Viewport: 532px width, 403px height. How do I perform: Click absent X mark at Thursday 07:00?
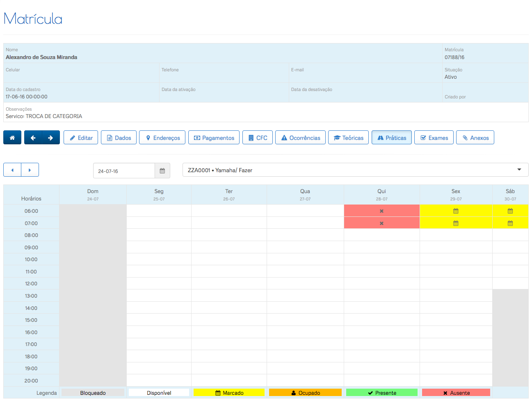pyautogui.click(x=381, y=223)
